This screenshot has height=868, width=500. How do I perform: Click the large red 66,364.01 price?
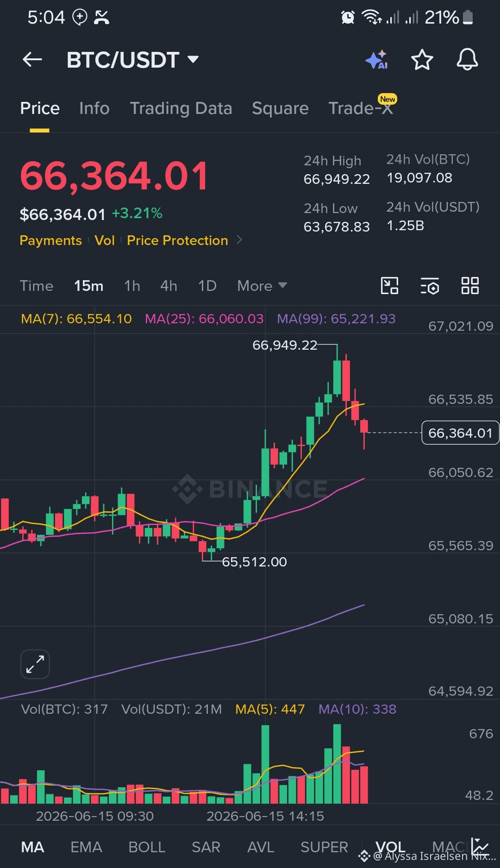(115, 176)
